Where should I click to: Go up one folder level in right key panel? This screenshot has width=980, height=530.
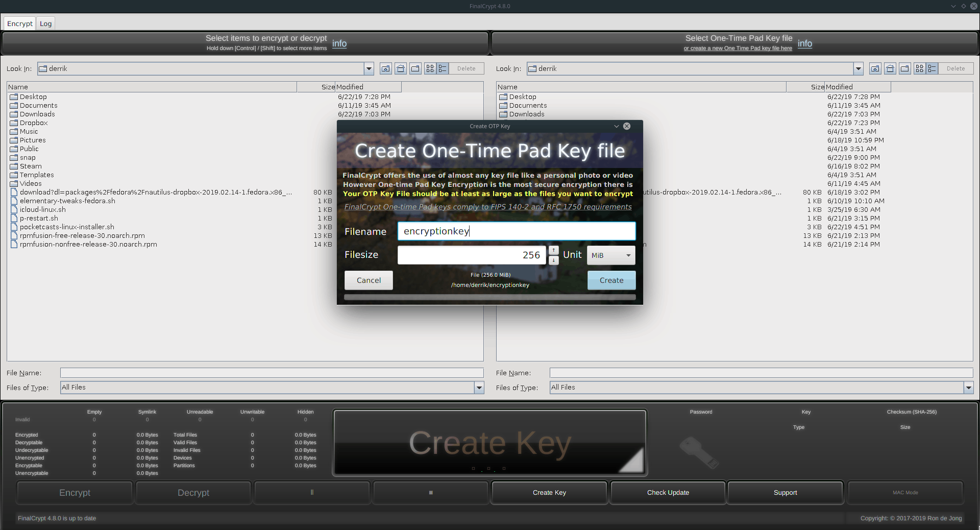click(x=875, y=68)
